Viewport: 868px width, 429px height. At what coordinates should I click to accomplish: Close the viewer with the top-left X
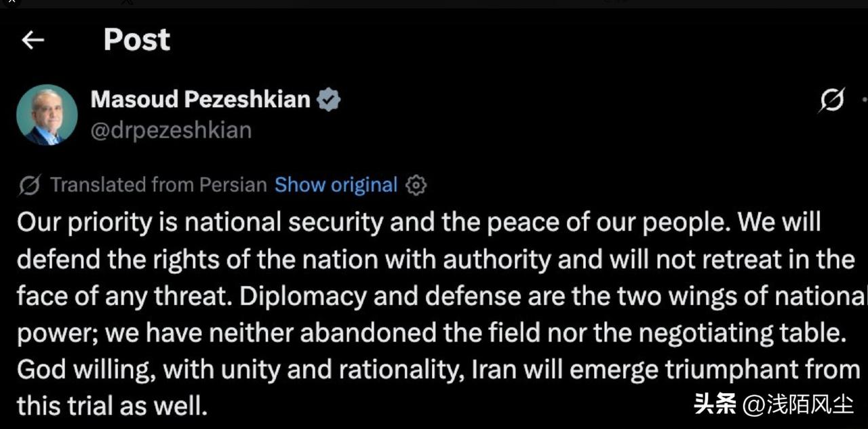pos(11,3)
